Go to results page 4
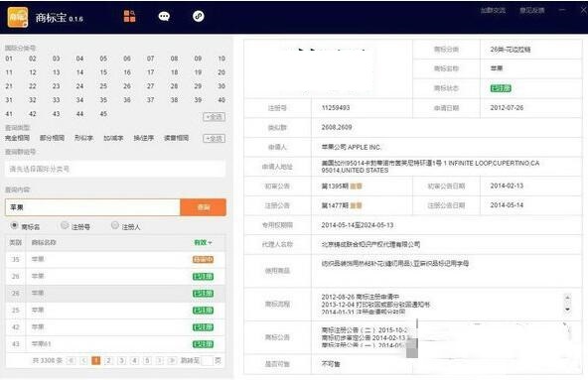 (134, 360)
